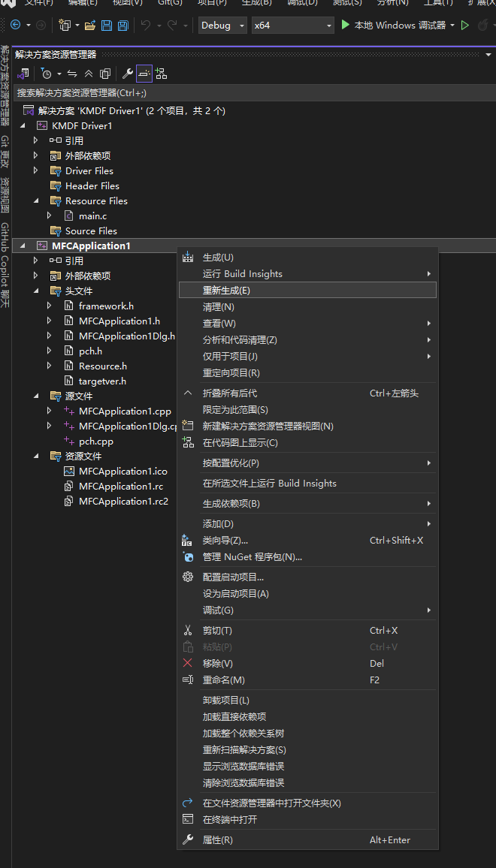496x868 pixels.
Task: Toggle show all files in Solution Explorer
Action: [x=104, y=74]
